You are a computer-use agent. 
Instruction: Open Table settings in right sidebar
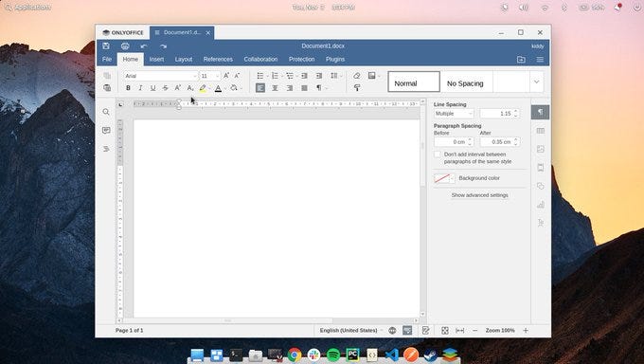541,131
